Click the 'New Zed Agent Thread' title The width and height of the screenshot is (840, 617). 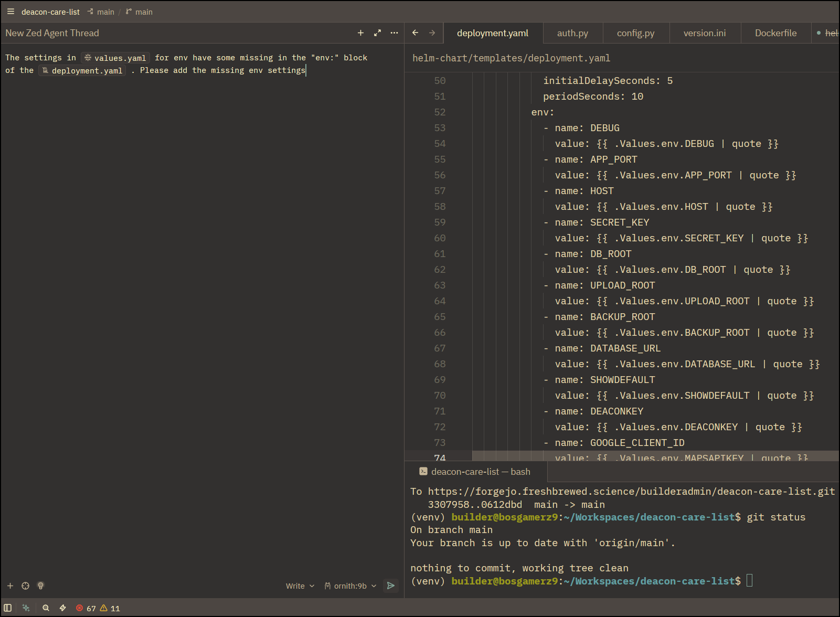(52, 33)
